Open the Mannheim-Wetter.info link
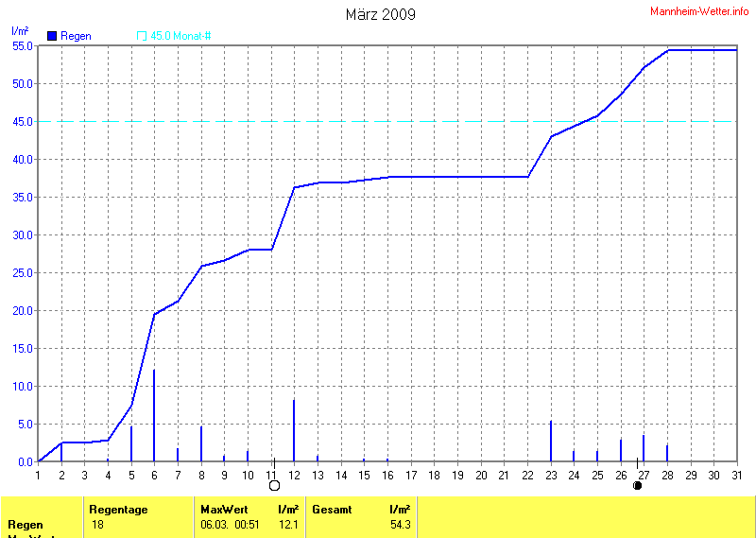The height and width of the screenshot is (538, 756). (698, 10)
